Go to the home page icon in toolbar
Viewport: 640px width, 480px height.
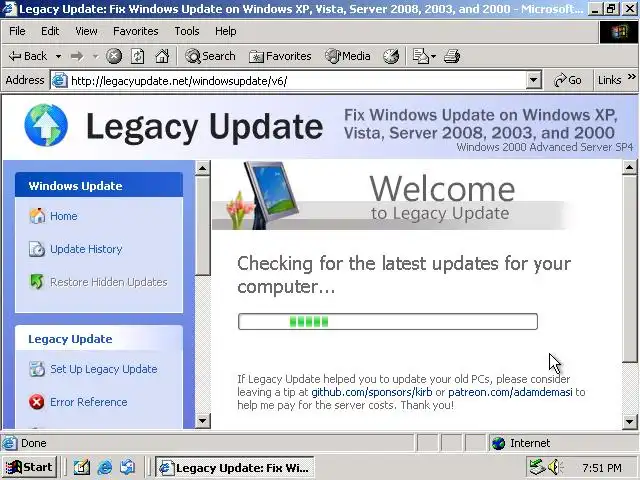point(162,56)
